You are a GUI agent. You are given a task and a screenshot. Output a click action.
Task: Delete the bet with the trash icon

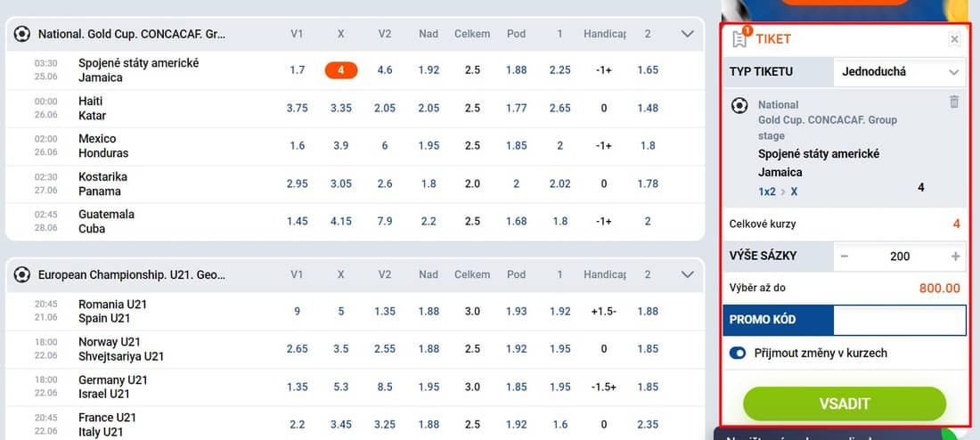[954, 102]
